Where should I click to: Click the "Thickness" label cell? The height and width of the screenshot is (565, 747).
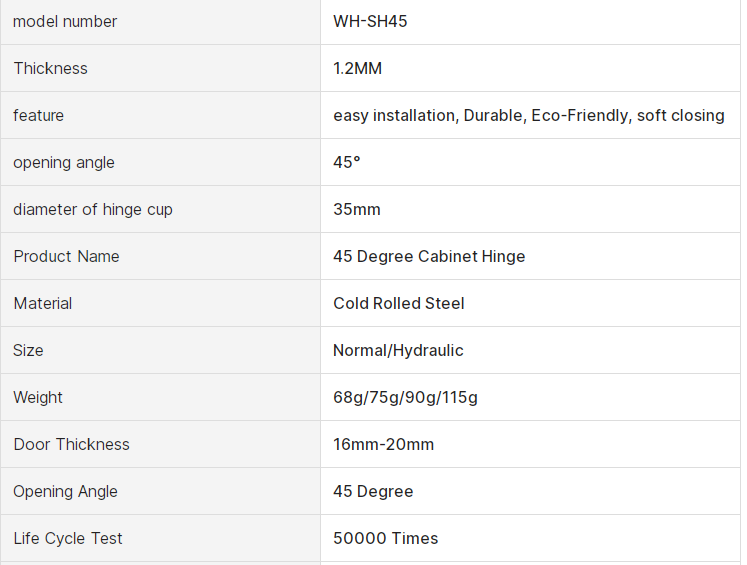tap(50, 68)
